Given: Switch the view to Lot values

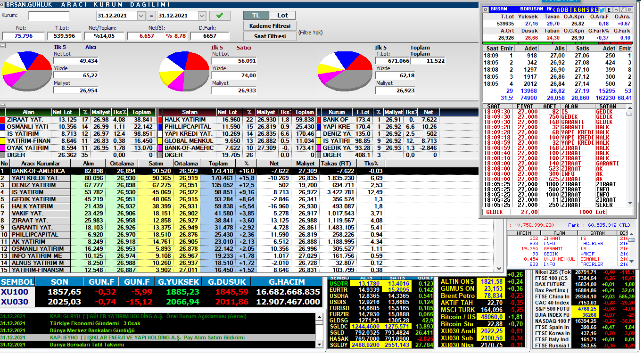Looking at the screenshot, I should (283, 16).
